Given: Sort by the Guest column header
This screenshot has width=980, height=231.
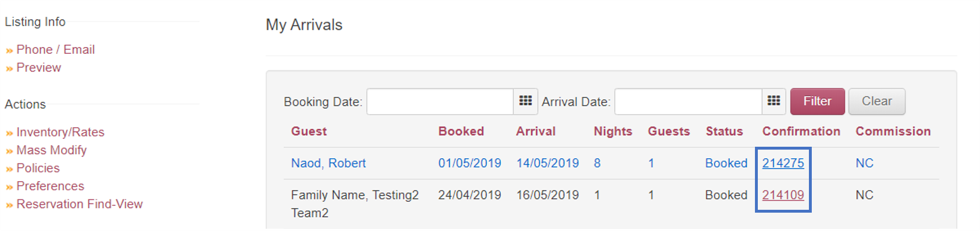Looking at the screenshot, I should [x=309, y=131].
